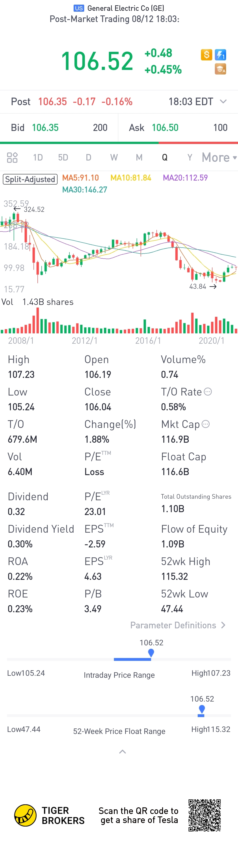Screen dimensions: 238x868
Task: Tap the US market flag badge
Action: tap(79, 8)
